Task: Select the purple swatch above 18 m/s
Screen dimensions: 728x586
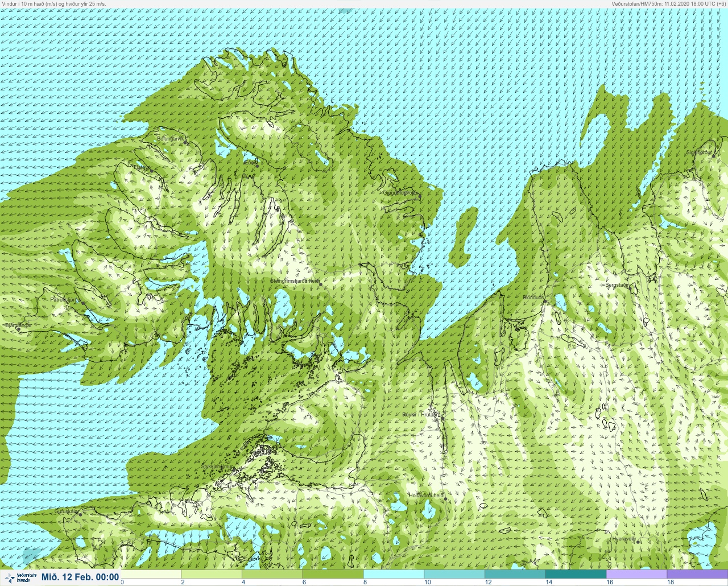Action: (x=697, y=574)
